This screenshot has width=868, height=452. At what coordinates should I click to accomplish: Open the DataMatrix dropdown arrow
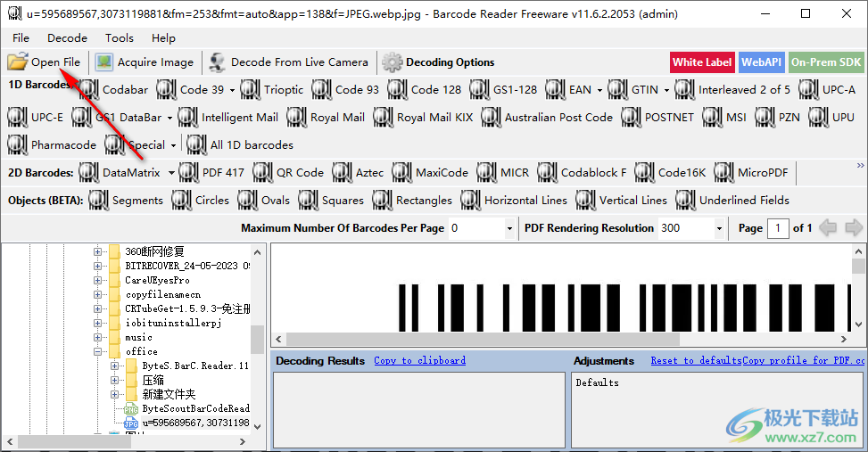pos(171,173)
